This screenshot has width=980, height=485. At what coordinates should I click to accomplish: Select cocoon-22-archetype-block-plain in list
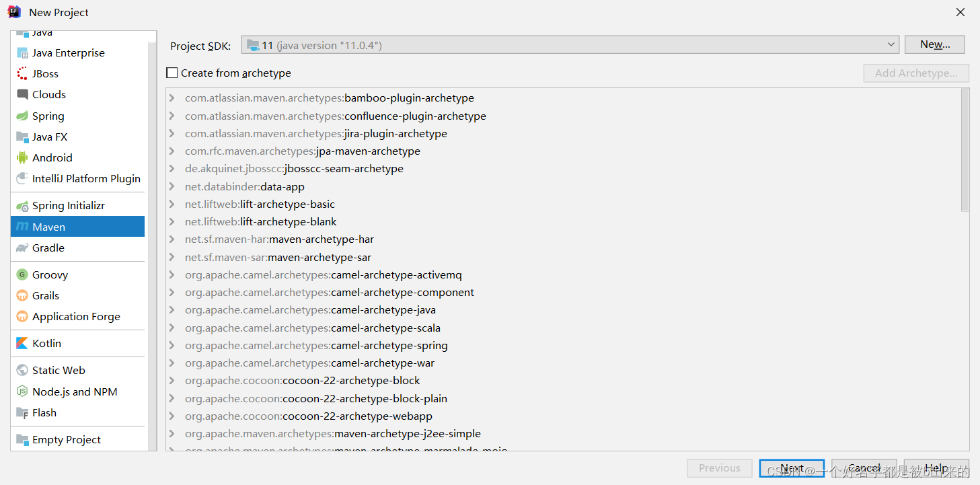[x=316, y=398]
